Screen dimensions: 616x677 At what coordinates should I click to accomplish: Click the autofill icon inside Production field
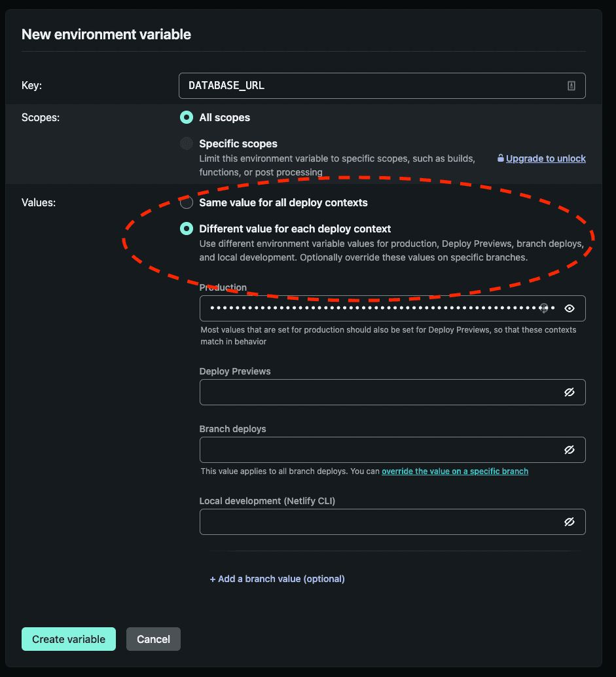pyautogui.click(x=543, y=308)
